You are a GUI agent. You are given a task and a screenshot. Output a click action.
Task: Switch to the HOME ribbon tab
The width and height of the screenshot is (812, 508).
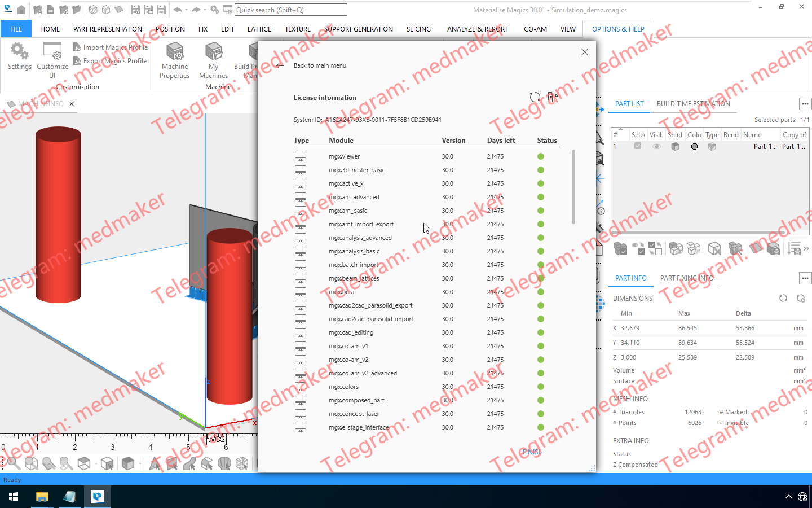pyautogui.click(x=50, y=29)
